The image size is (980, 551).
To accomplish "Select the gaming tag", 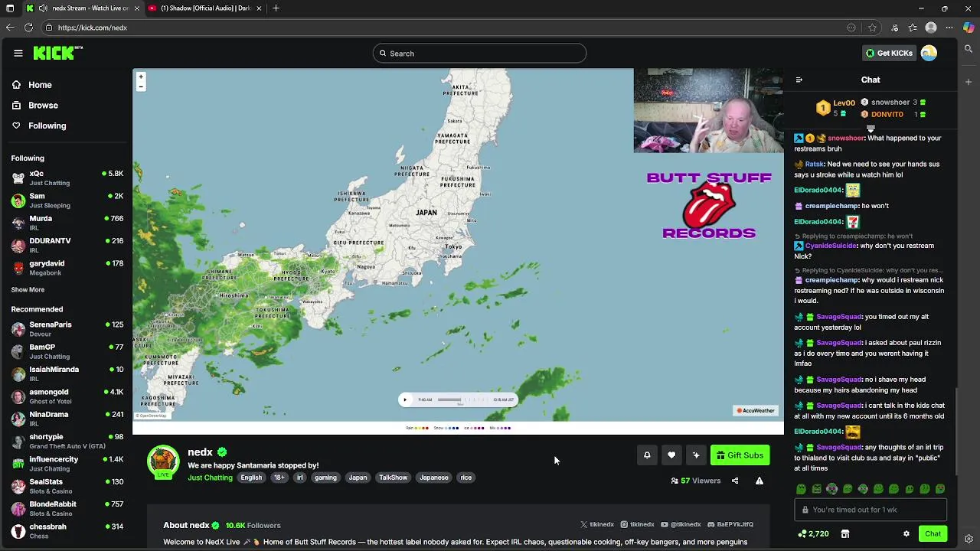I will 325,478.
